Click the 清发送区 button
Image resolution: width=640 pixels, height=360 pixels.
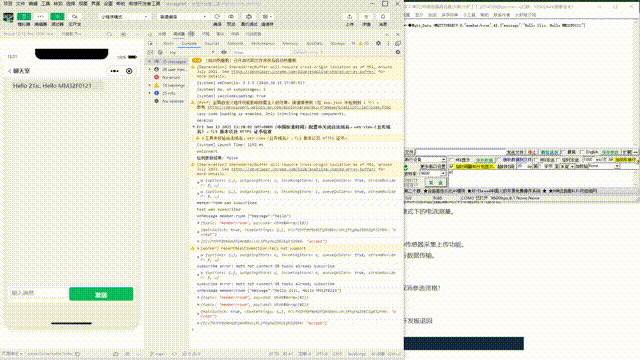coord(549,152)
